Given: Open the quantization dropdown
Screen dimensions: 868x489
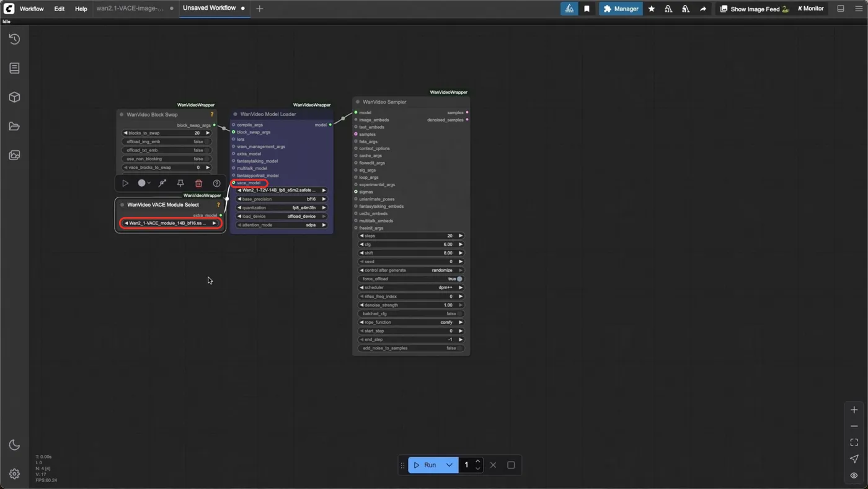Looking at the screenshot, I should (281, 208).
